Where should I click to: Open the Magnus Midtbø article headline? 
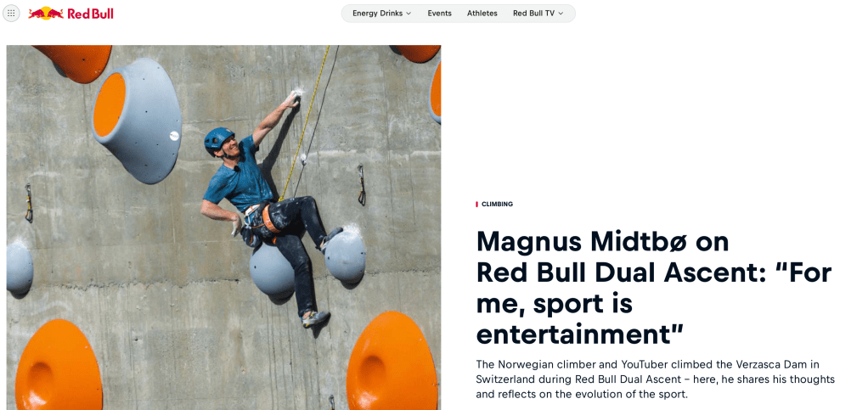[654, 288]
